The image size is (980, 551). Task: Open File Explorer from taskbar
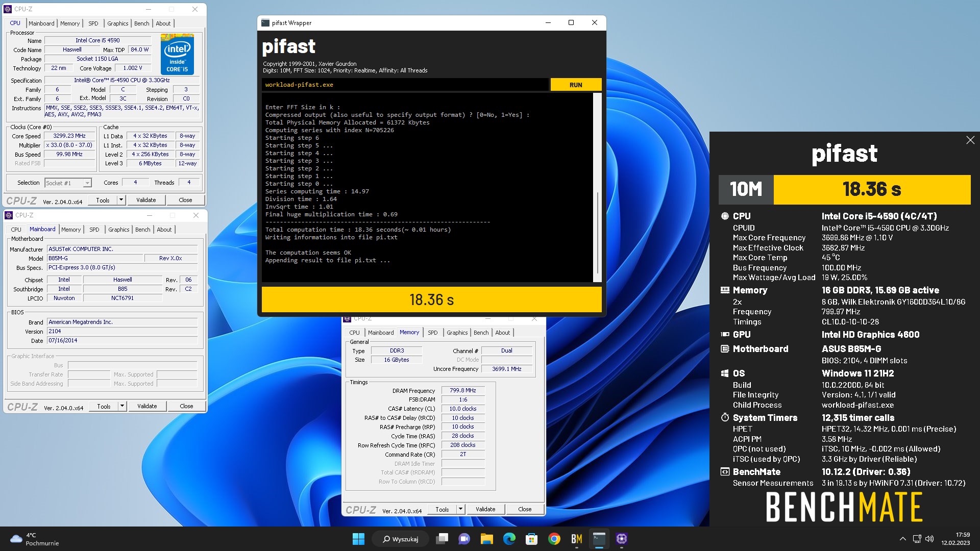pos(486,539)
